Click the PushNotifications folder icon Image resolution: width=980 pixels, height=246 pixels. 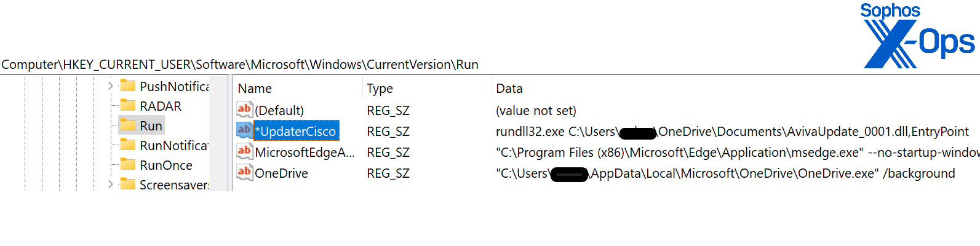coord(128,85)
